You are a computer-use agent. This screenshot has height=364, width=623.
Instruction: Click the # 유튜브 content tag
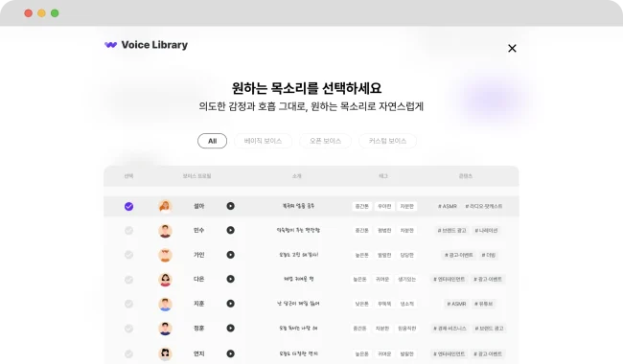pos(483,304)
